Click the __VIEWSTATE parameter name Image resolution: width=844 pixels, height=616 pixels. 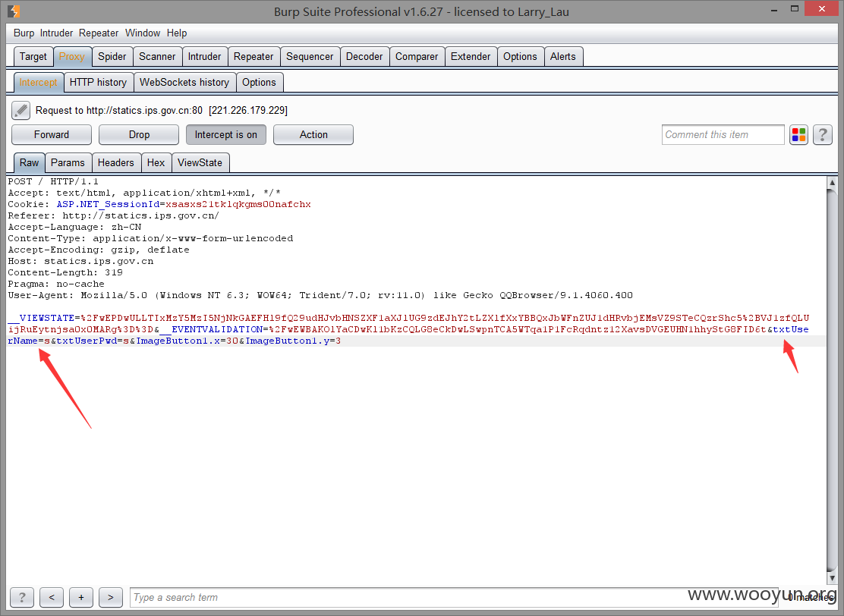41,318
